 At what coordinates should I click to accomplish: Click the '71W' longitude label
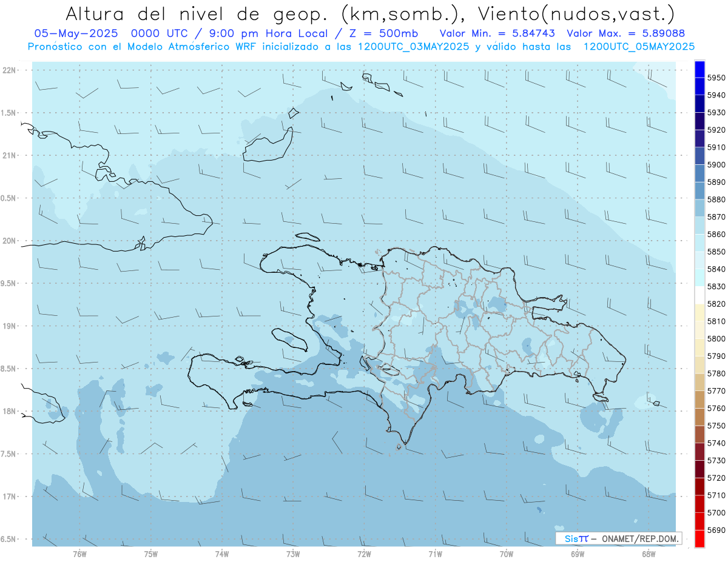pyautogui.click(x=435, y=554)
